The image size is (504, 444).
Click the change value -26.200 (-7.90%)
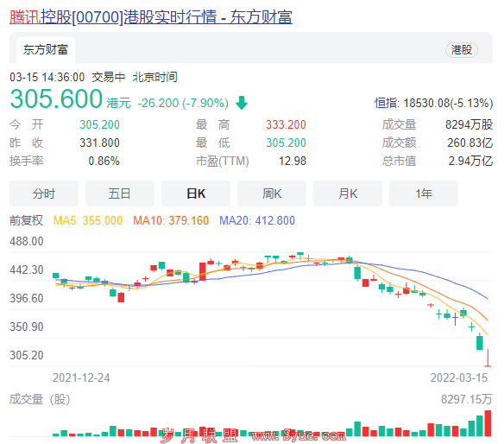(183, 104)
